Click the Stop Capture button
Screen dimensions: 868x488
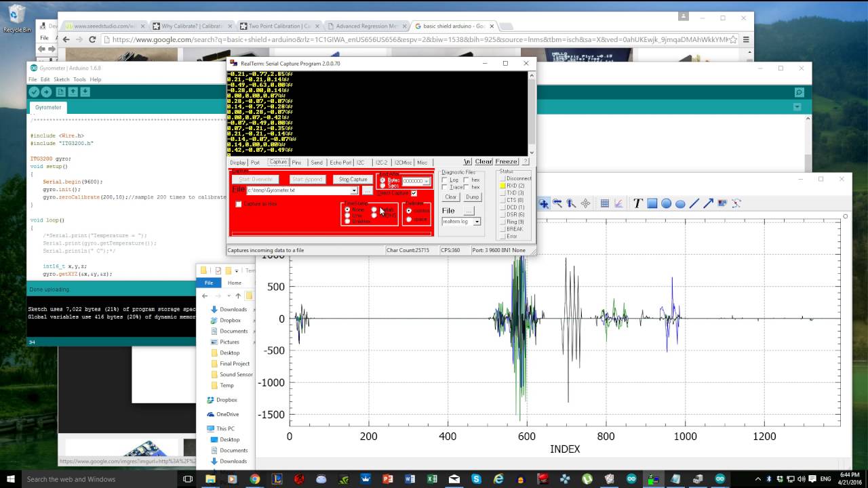[x=353, y=180]
